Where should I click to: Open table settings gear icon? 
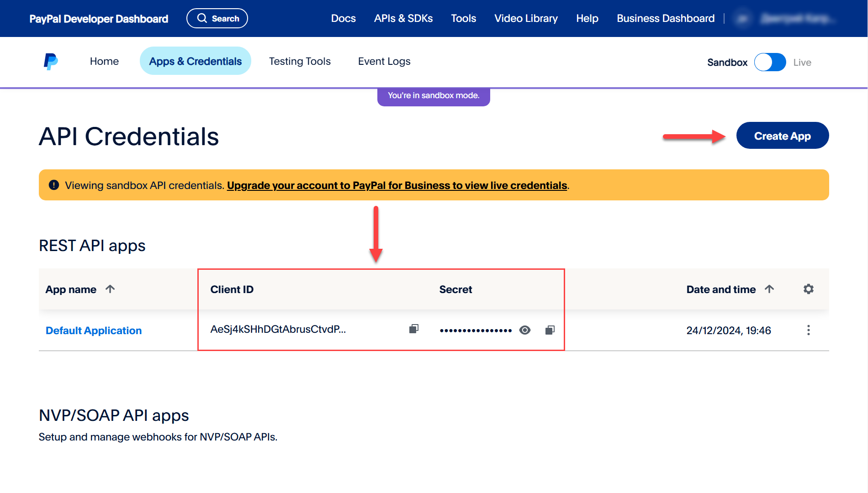(x=809, y=289)
